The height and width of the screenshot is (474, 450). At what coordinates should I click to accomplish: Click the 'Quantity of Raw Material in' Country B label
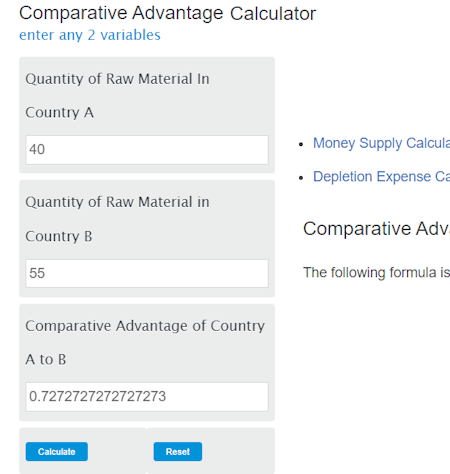tap(117, 202)
